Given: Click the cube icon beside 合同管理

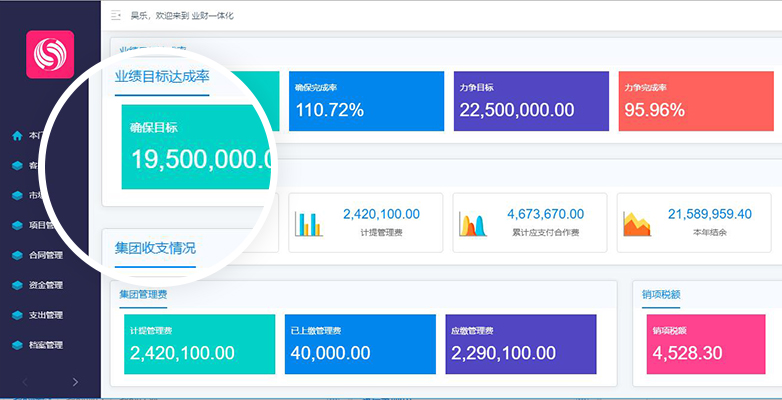Looking at the screenshot, I should click(x=17, y=255).
